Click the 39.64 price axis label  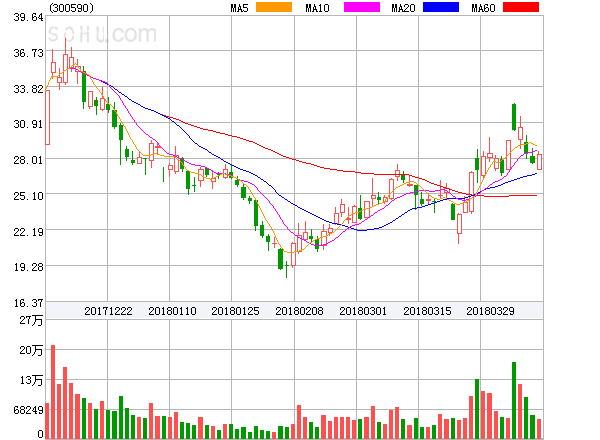click(28, 17)
